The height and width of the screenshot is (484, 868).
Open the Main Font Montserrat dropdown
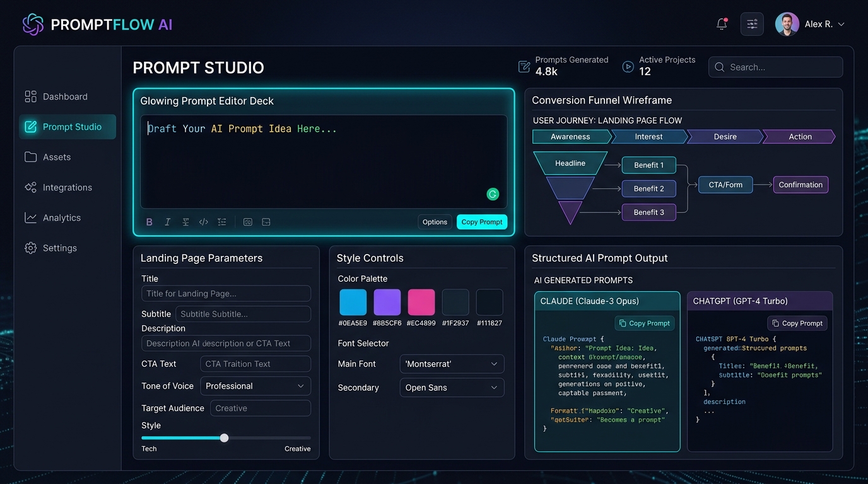(x=452, y=364)
